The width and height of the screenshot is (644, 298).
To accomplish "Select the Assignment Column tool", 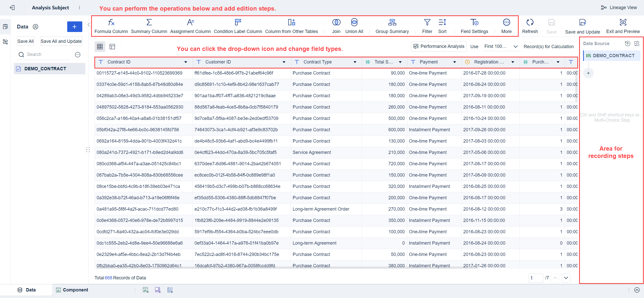I will [190, 26].
